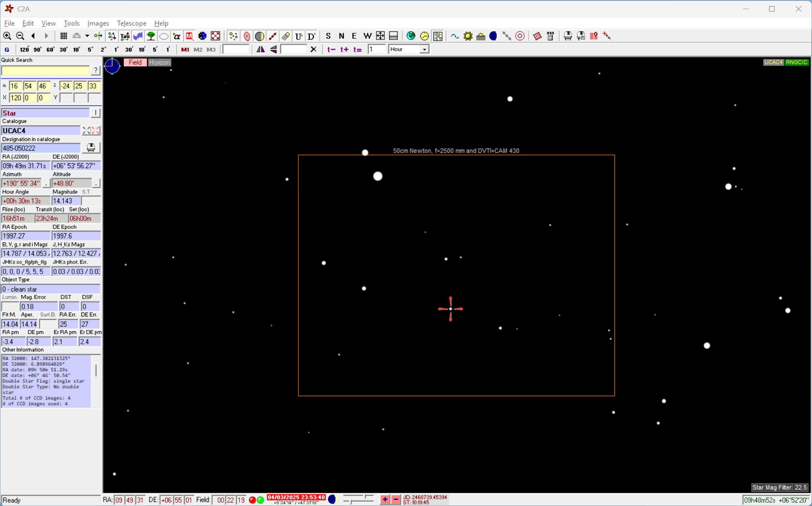Screen dimensions: 812x506
Task: Click the horizontal mirror flip icon
Action: pos(261,49)
